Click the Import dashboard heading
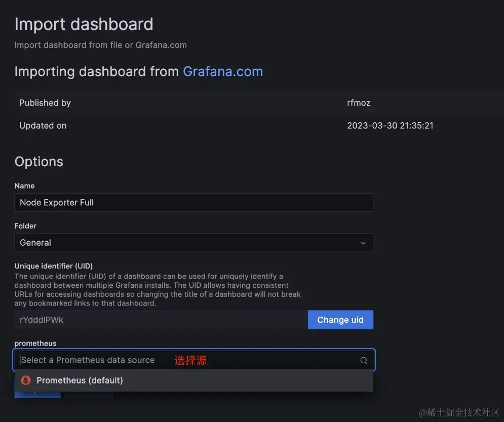The height and width of the screenshot is (422, 504). pos(84,24)
